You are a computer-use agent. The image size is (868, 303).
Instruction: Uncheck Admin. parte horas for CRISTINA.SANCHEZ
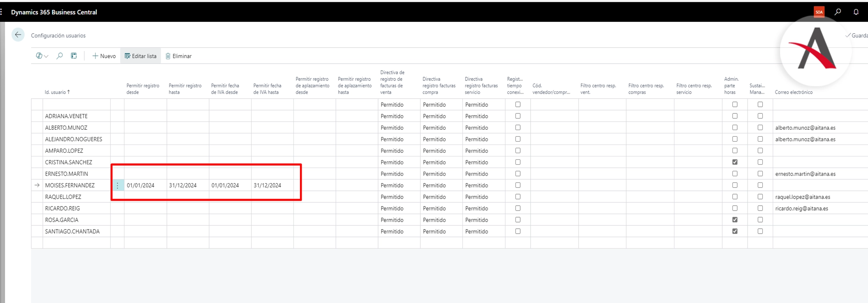[735, 162]
